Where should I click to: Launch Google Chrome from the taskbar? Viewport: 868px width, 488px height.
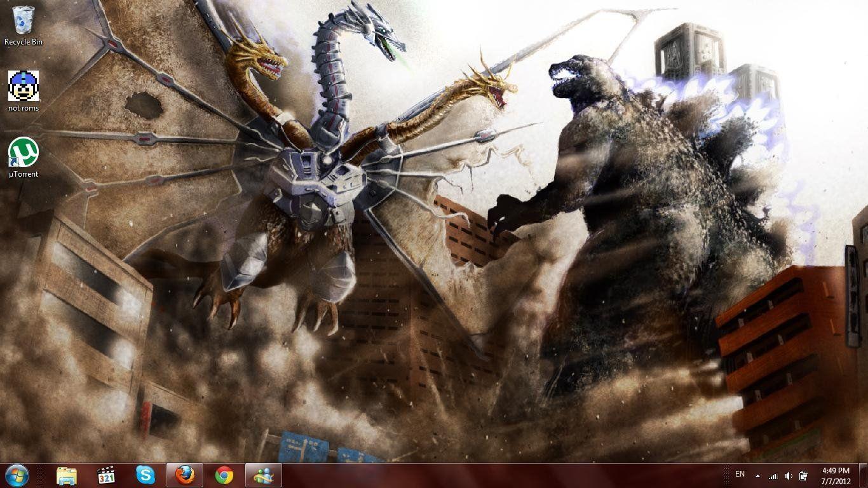tap(224, 475)
